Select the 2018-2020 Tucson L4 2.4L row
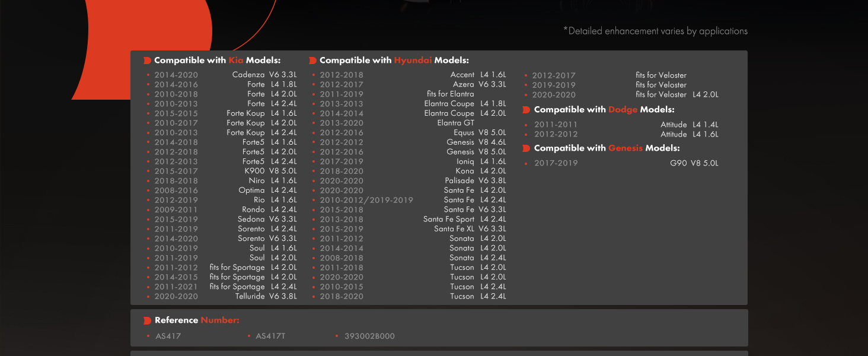 [x=409, y=296]
